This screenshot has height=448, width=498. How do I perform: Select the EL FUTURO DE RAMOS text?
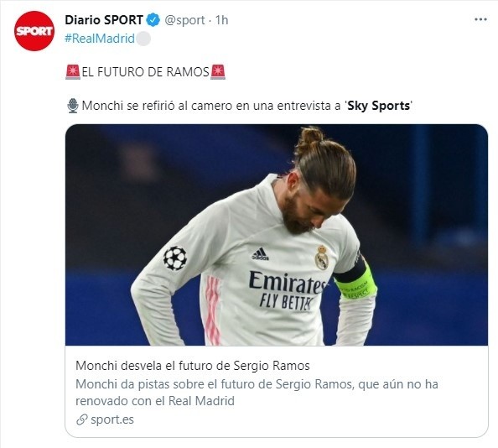tap(146, 72)
